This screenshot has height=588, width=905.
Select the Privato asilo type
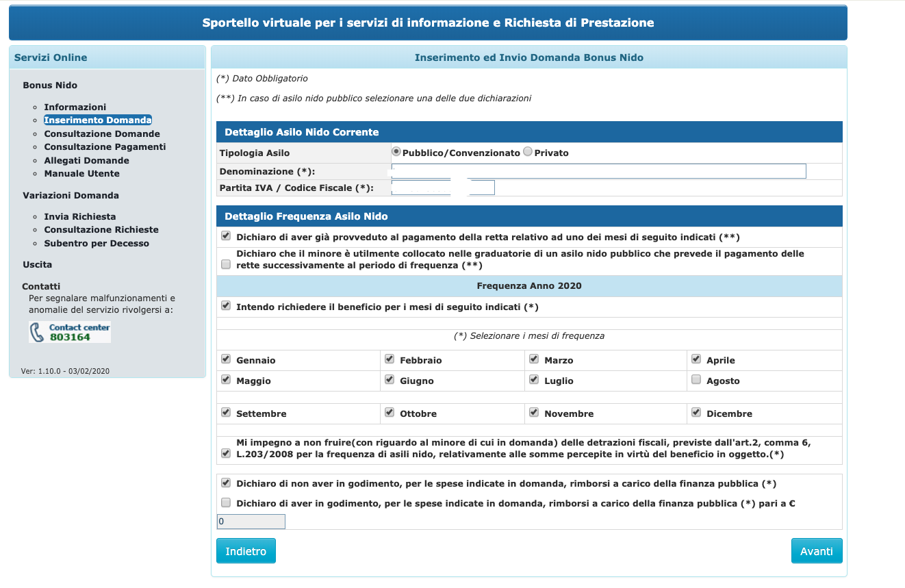click(528, 151)
